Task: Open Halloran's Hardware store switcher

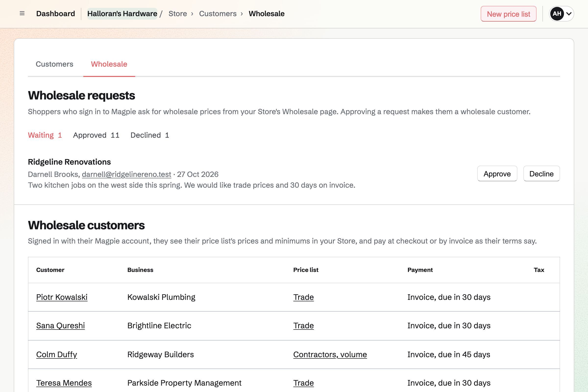Action: [x=122, y=14]
